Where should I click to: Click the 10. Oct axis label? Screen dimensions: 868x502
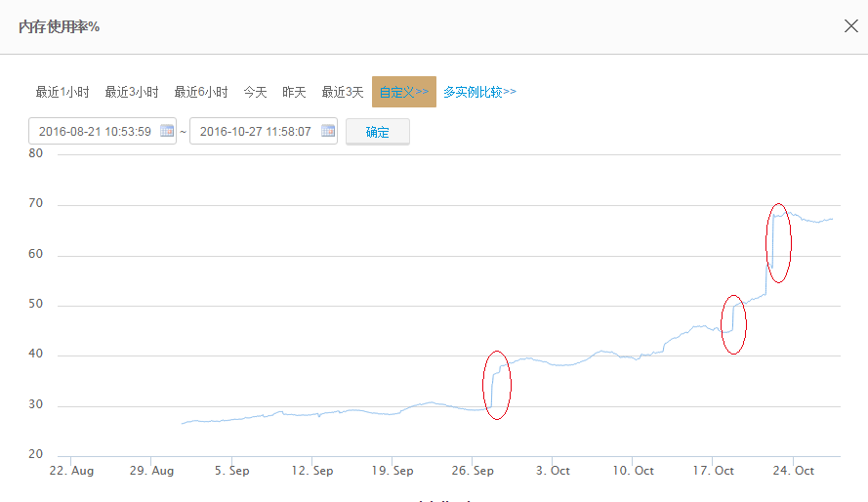click(633, 471)
